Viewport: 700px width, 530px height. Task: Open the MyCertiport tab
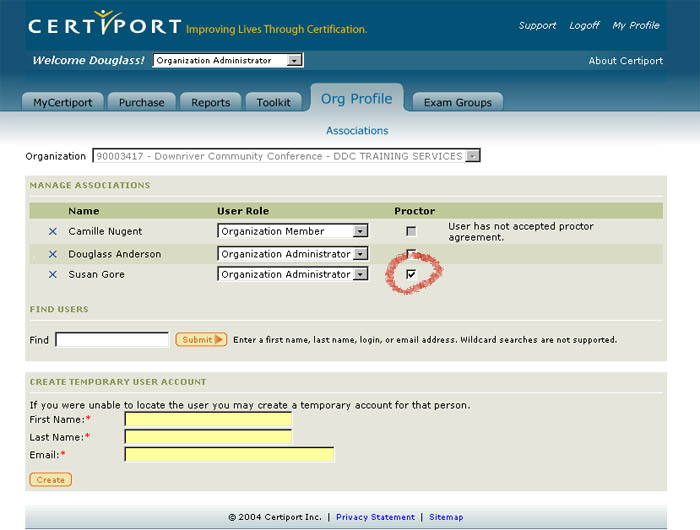[62, 102]
